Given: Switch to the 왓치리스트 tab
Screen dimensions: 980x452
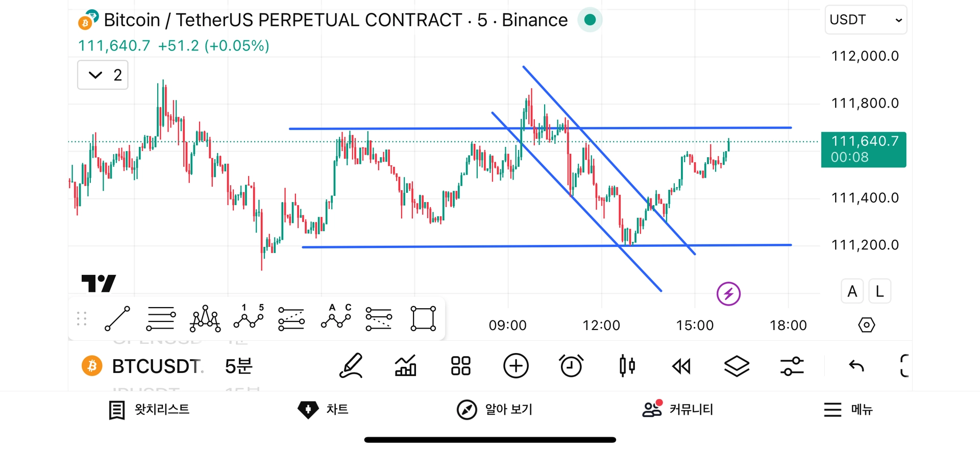Looking at the screenshot, I should coord(149,410).
